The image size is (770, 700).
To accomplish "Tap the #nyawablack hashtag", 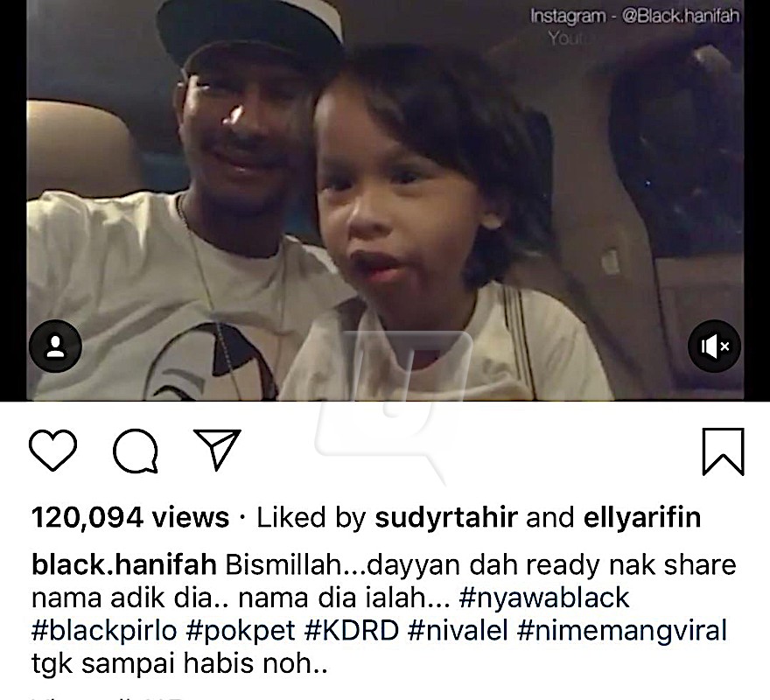I will pyautogui.click(x=544, y=598).
